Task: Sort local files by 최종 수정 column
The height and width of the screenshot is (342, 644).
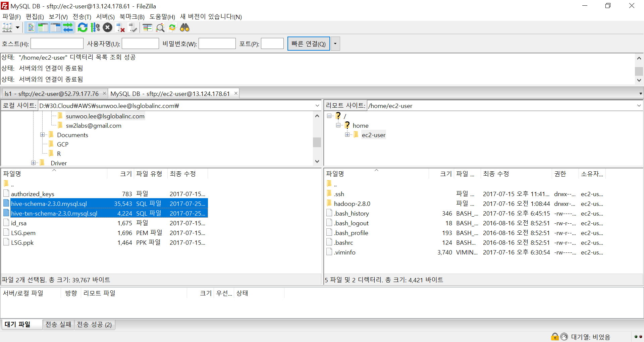Action: [x=187, y=174]
